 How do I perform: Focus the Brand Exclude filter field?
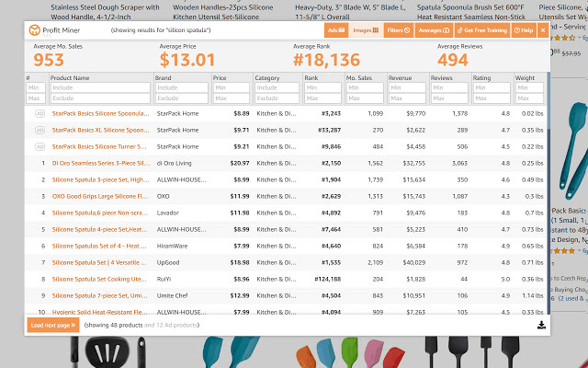(x=182, y=98)
